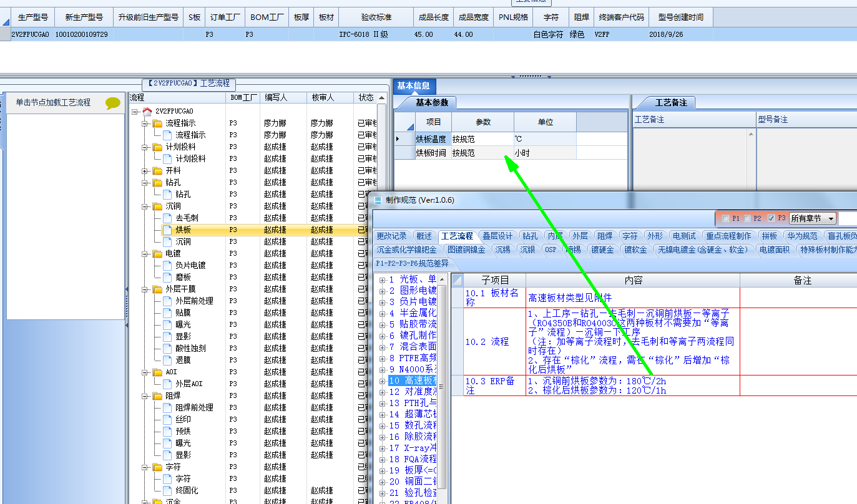Click the 烘板时间 parameter cell 按规范
Screen dimensions: 857x504
[482, 153]
